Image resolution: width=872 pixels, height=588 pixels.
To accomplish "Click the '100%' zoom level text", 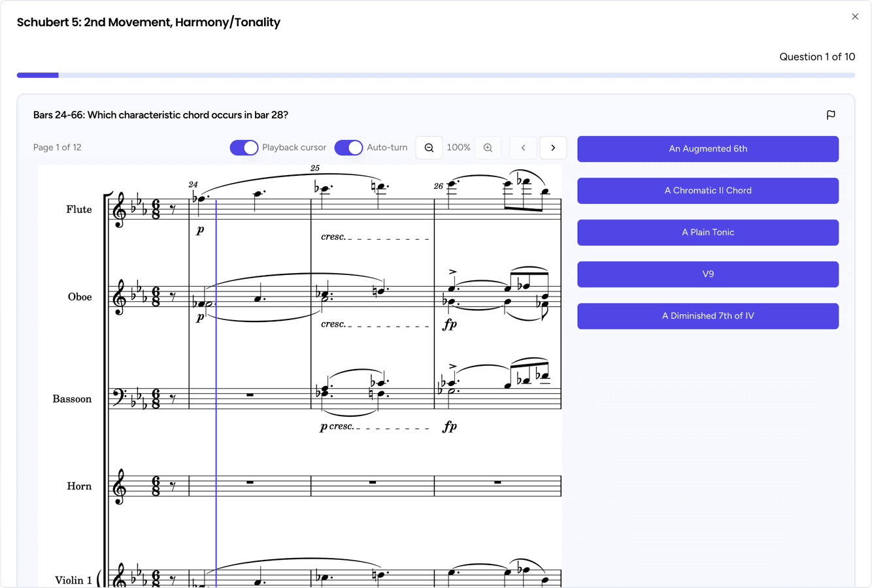I will 458,148.
